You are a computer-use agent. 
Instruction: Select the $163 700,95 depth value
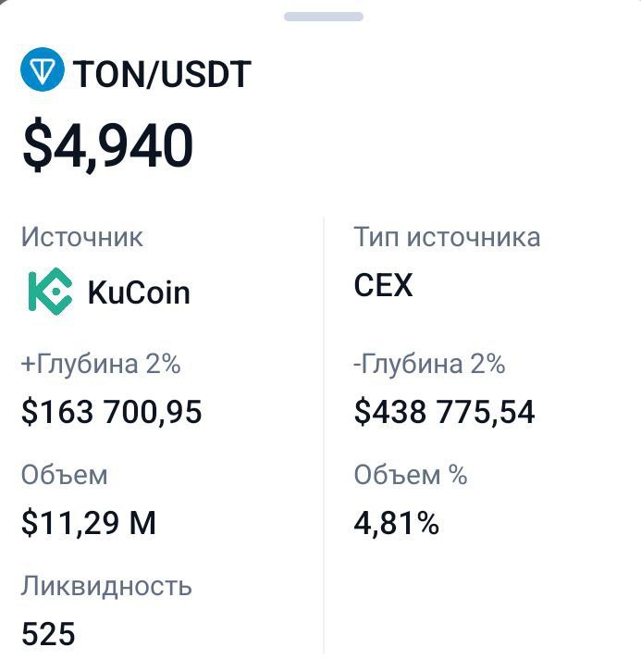[x=111, y=412]
